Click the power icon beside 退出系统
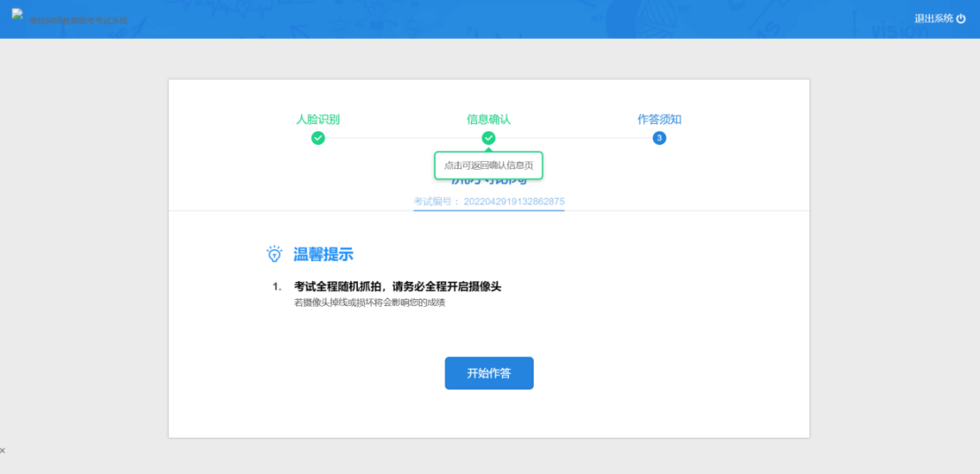980x474 pixels. tap(961, 19)
